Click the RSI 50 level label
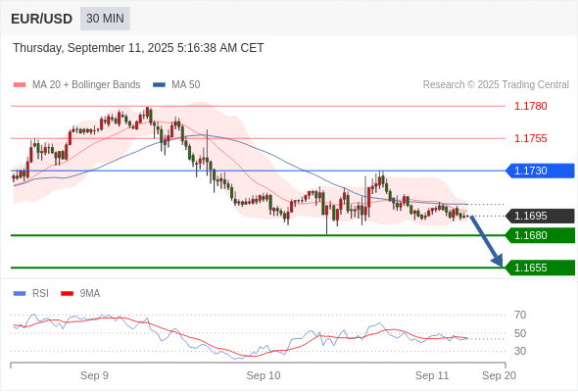This screenshot has width=578, height=392. 520,333
